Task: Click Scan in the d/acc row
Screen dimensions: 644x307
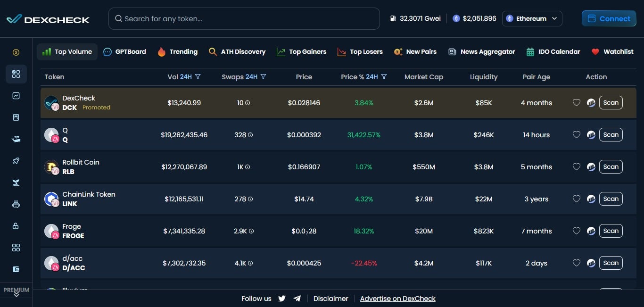Action: [611, 263]
